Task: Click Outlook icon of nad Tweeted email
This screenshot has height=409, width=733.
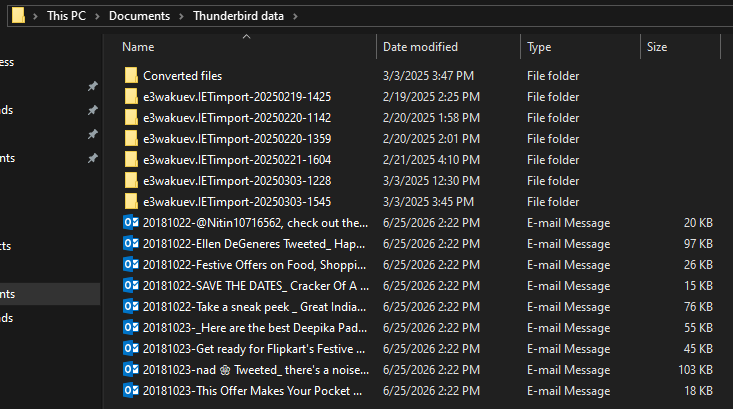Action: pos(131,370)
